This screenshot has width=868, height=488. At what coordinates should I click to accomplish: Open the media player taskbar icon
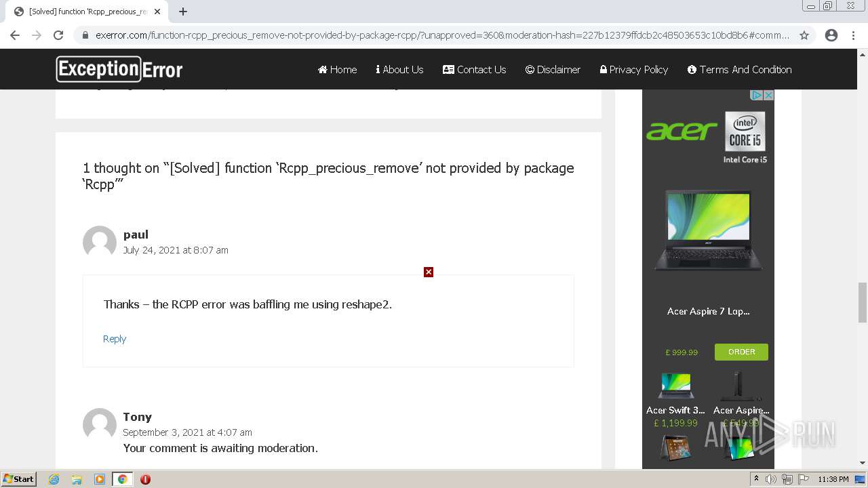pos(100,479)
